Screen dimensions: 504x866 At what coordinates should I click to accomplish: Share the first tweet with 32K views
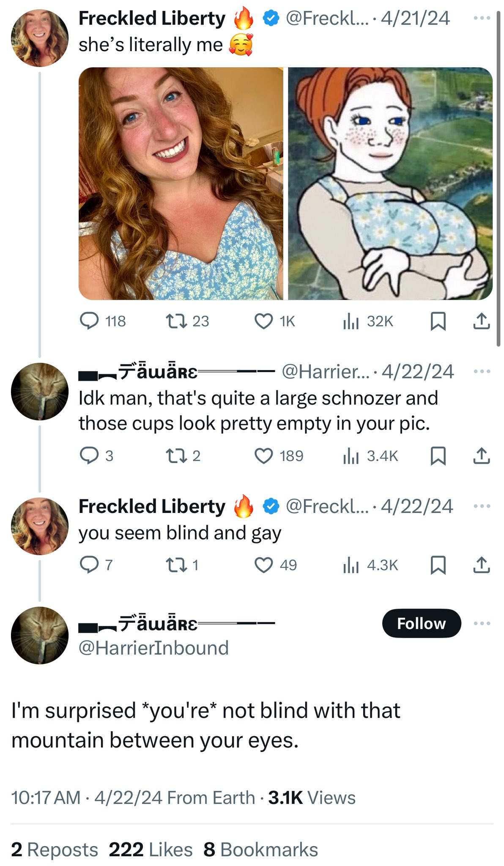[x=481, y=321]
